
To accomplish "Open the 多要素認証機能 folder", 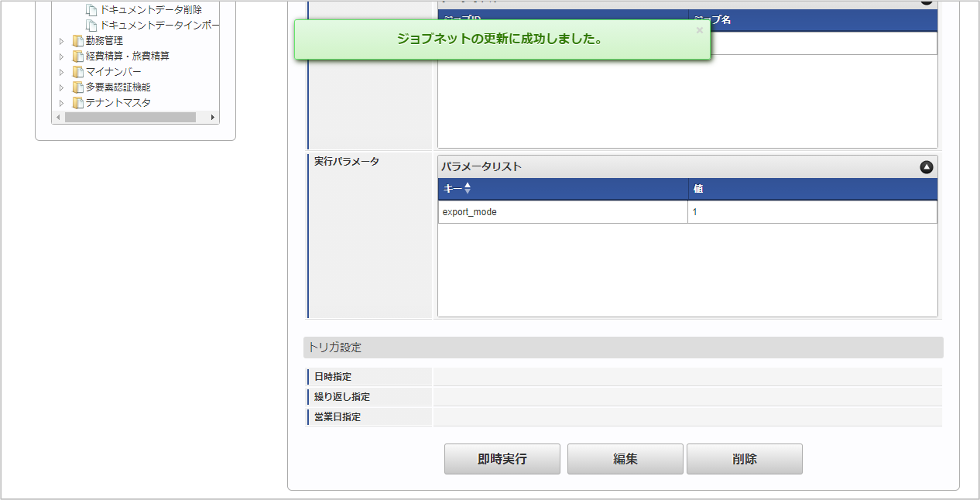I will click(118, 87).
